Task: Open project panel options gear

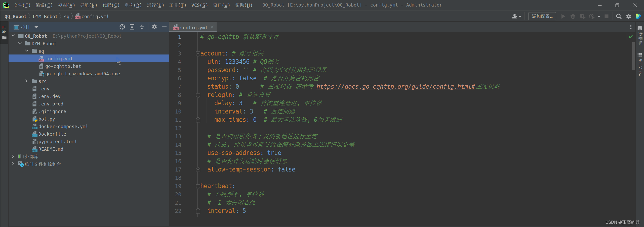Action: (154, 27)
